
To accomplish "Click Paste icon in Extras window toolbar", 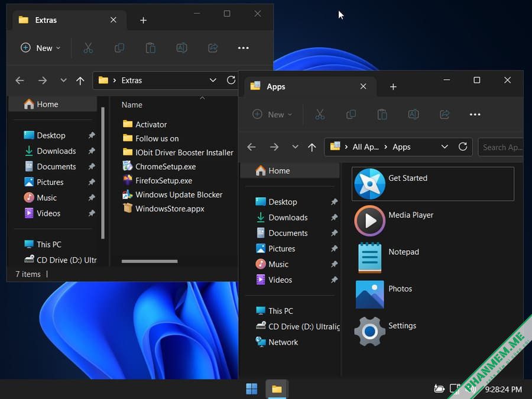I will pyautogui.click(x=150, y=48).
